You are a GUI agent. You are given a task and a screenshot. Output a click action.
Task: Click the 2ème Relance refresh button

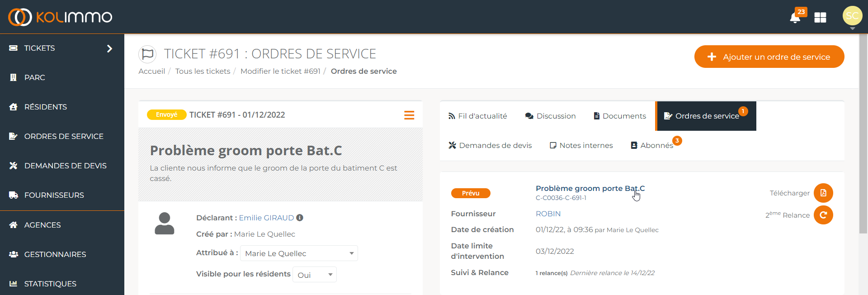(x=823, y=215)
